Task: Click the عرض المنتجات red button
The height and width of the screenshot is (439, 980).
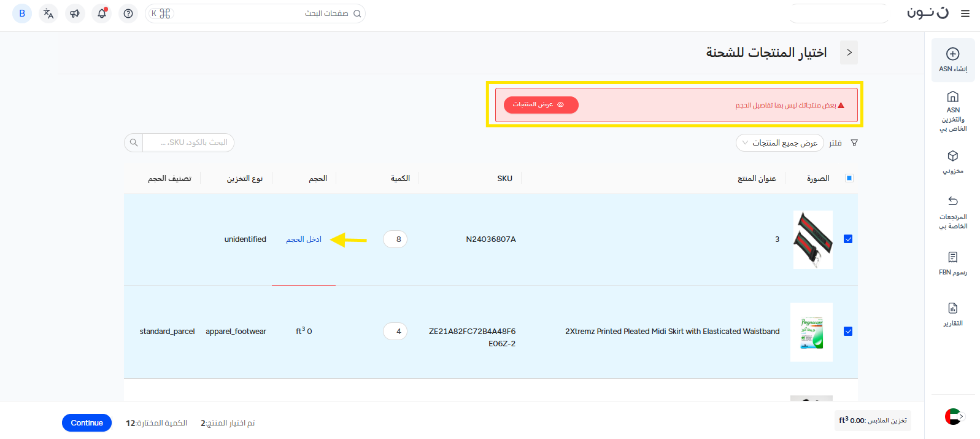Action: 541,105
